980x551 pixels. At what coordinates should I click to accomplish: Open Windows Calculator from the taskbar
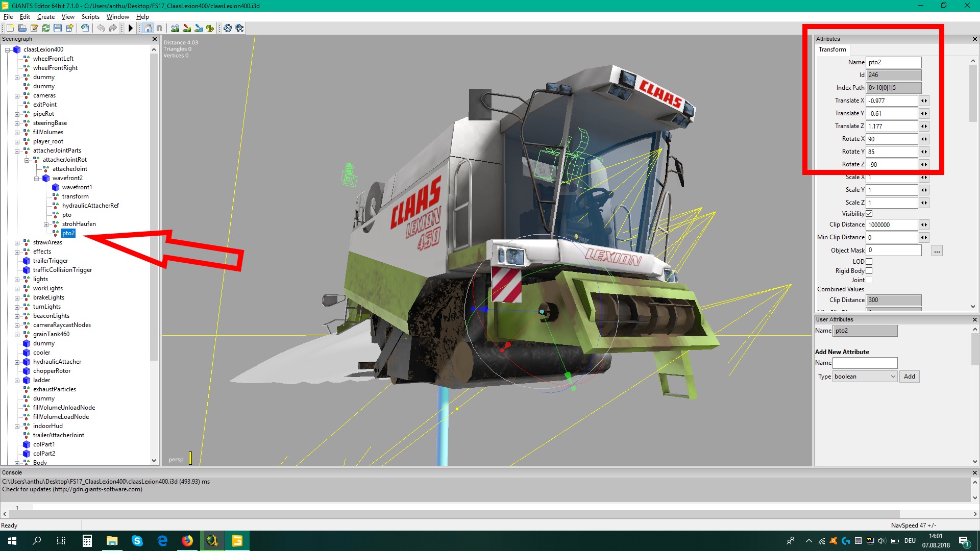click(x=87, y=541)
